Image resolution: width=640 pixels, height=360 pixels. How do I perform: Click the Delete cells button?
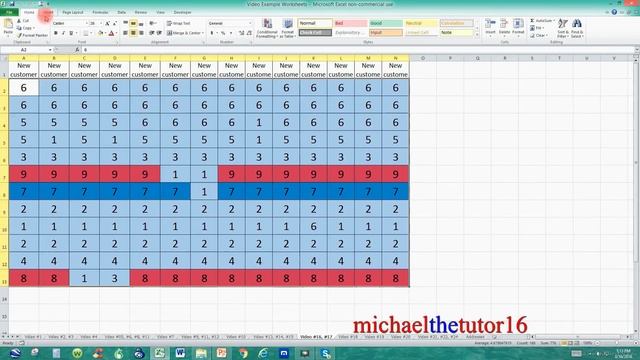point(504,28)
